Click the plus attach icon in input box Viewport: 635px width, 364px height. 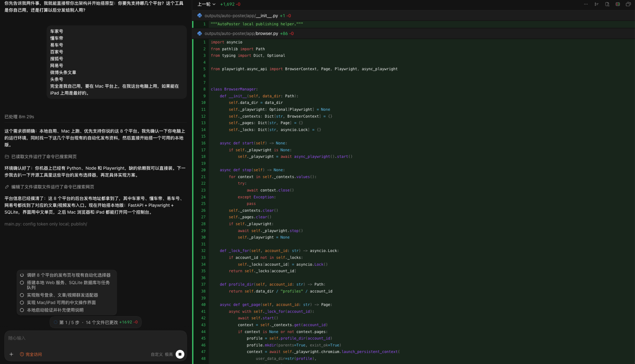coord(11,354)
